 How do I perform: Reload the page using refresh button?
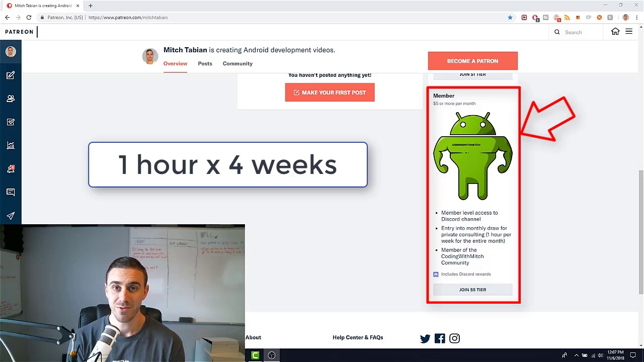29,18
